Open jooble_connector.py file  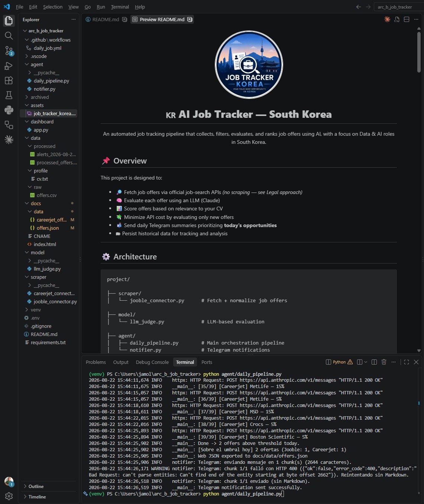55,301
